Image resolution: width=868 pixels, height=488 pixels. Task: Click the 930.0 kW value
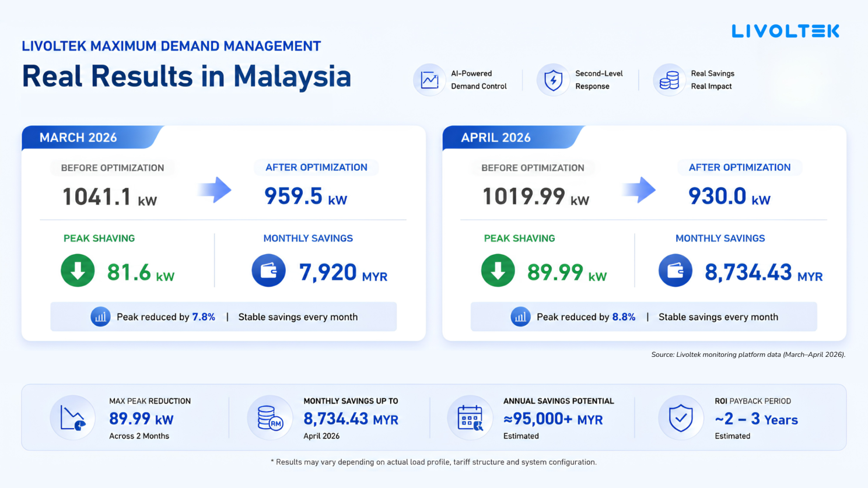click(x=729, y=196)
